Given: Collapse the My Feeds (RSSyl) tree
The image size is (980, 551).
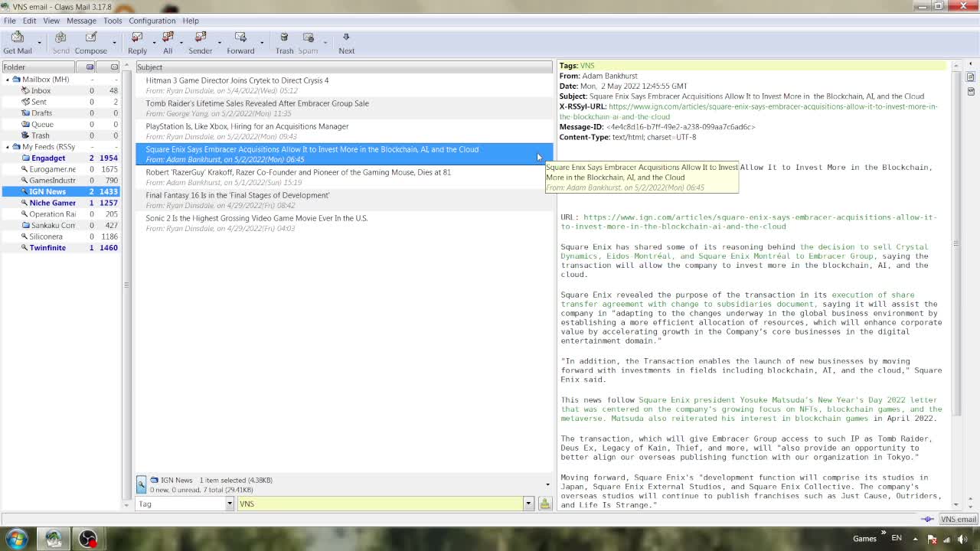Looking at the screenshot, I should click(8, 146).
